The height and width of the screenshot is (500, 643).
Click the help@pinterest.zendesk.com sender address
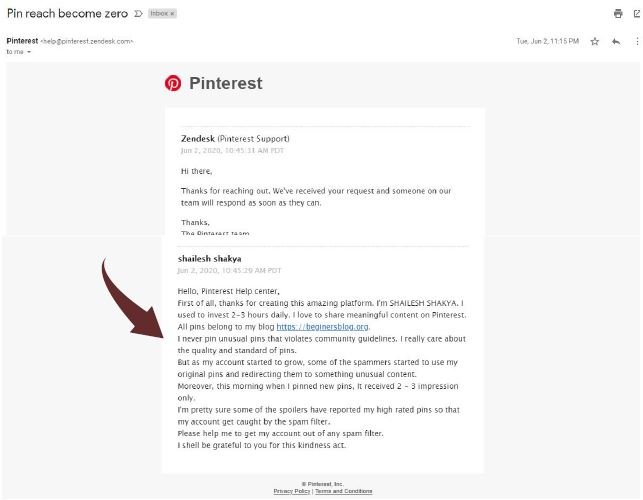click(87, 41)
